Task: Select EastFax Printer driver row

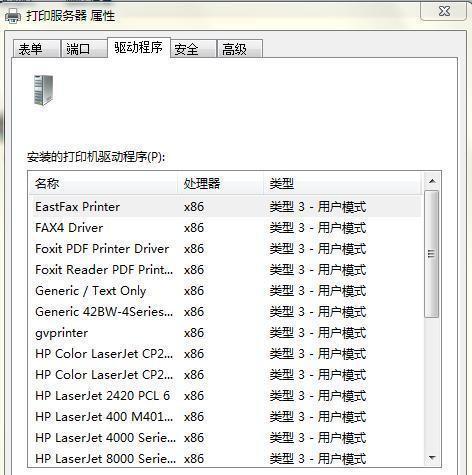Action: [x=225, y=207]
